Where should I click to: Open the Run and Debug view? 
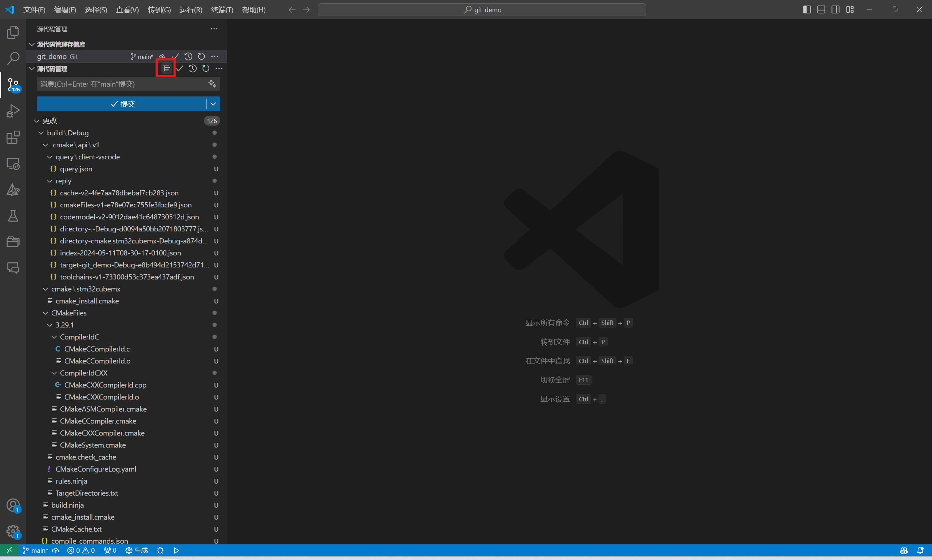[x=13, y=111]
